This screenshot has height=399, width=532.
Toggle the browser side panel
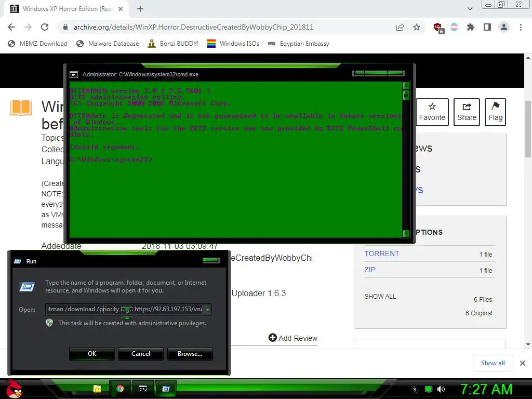click(x=487, y=27)
